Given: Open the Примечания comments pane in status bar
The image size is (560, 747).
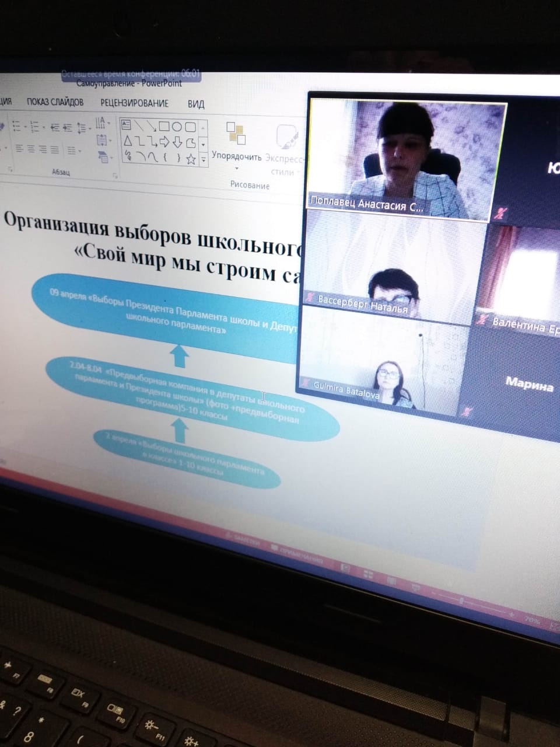Looking at the screenshot, I should tap(297, 554).
